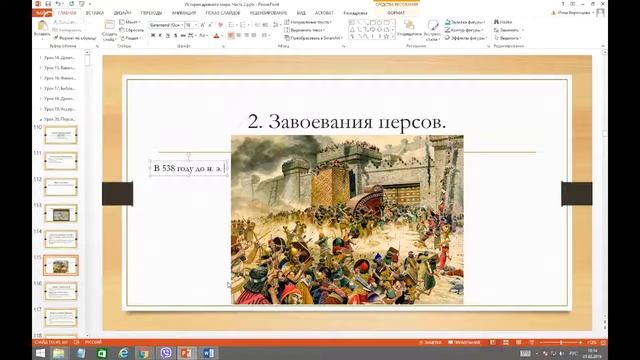
Task: Click the Slide Show view icon in status bar
Action: 531,342
